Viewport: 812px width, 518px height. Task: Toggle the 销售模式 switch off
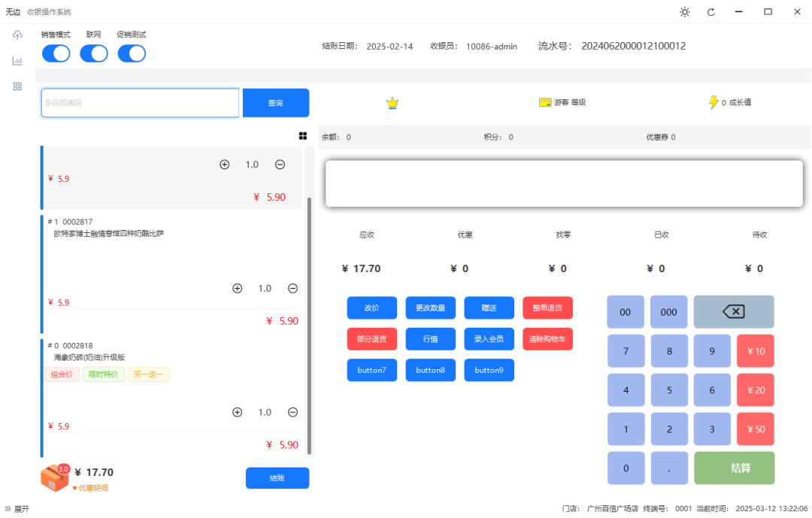coord(56,53)
